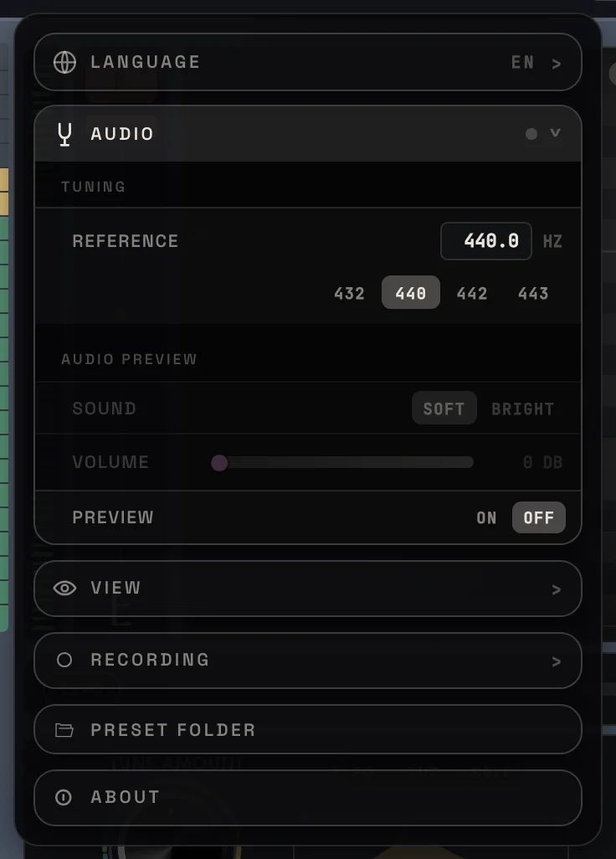
Task: Click the globe icon beside Language
Action: tap(64, 62)
